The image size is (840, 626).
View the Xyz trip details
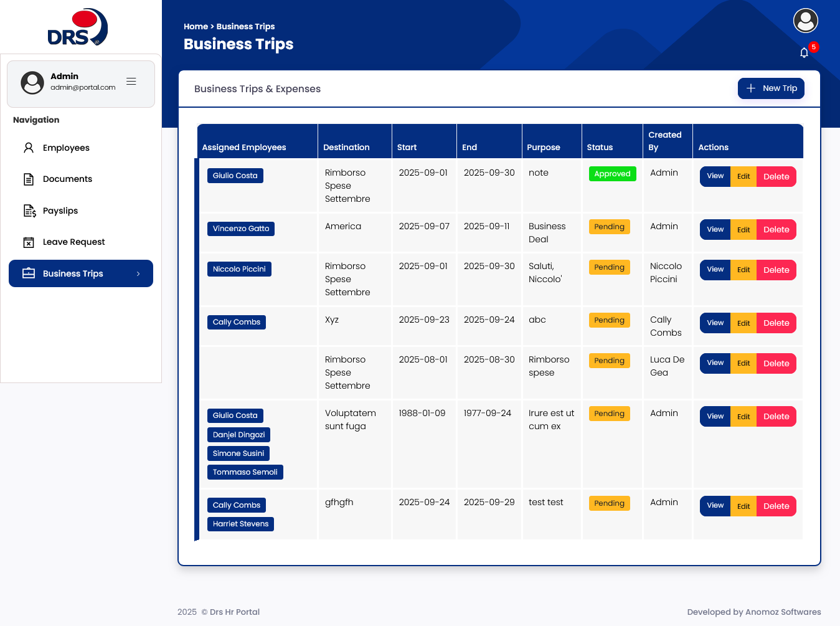point(714,323)
